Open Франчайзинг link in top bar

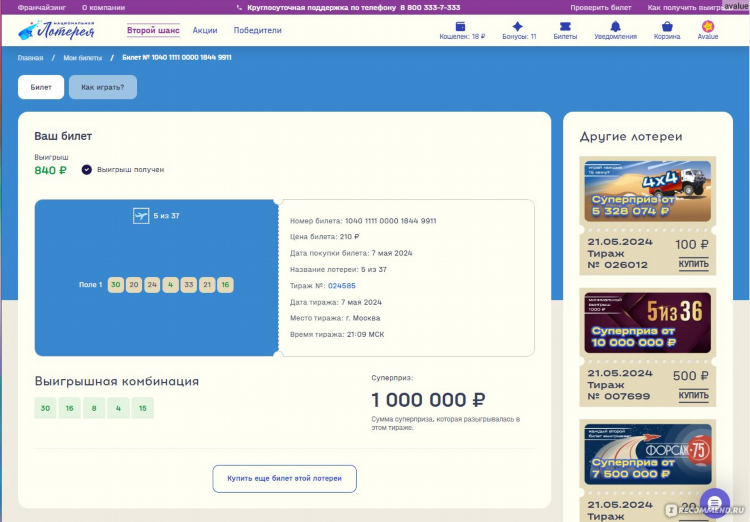point(42,8)
